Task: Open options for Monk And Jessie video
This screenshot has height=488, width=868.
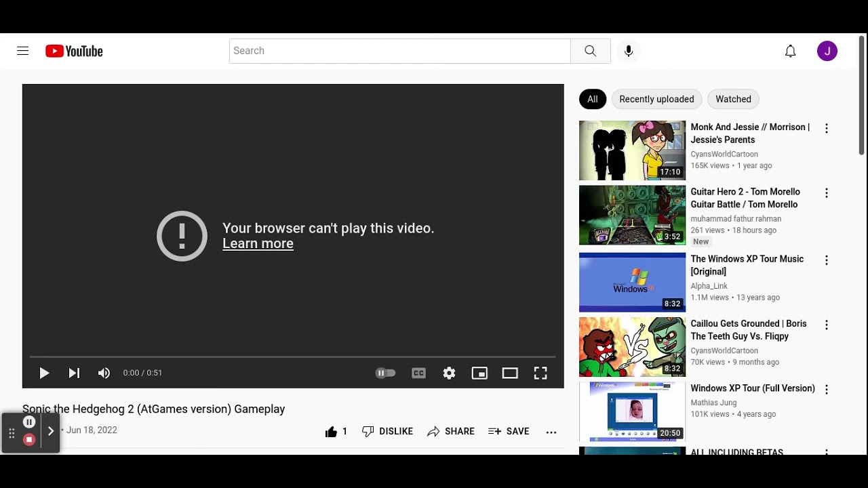Action: (826, 128)
